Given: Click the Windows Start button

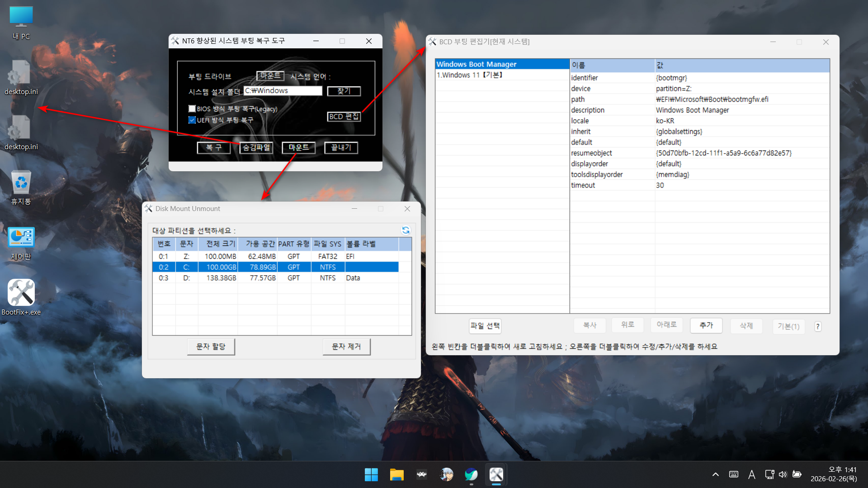Looking at the screenshot, I should [x=371, y=474].
